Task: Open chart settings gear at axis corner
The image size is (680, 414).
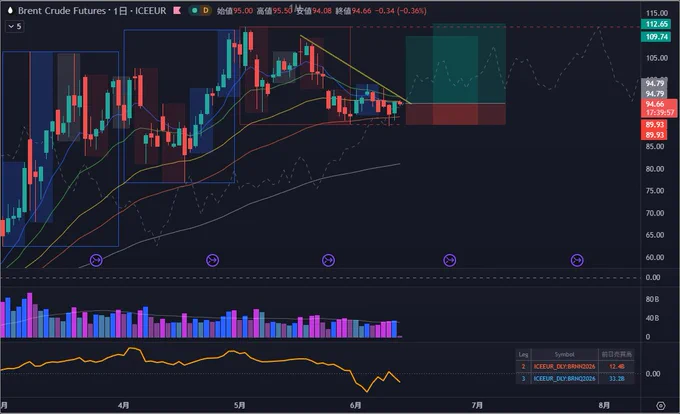Action: [660, 406]
